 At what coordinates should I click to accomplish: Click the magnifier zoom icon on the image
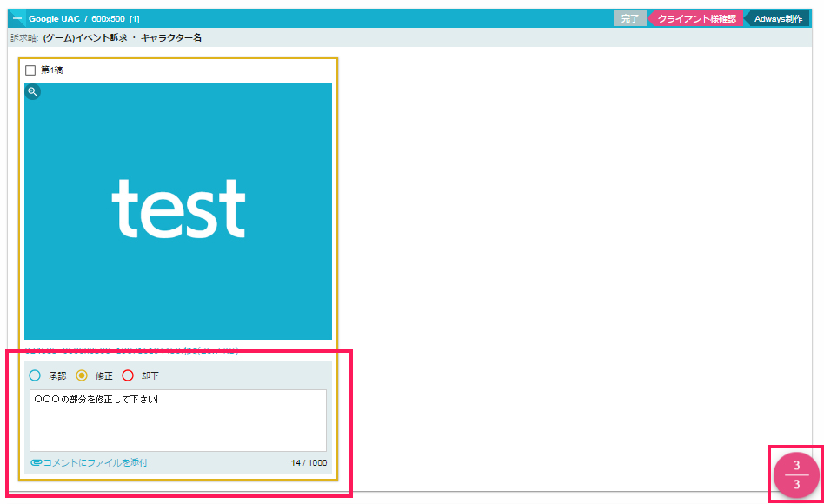coord(32,91)
